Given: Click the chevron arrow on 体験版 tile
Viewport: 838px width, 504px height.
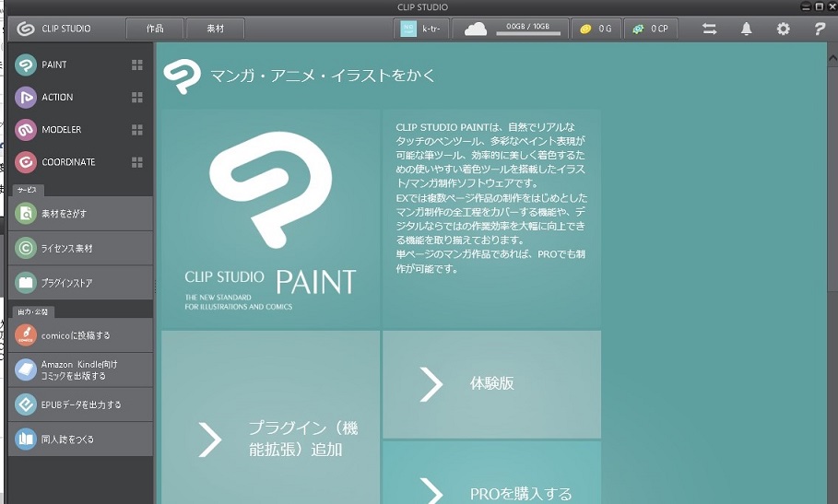Looking at the screenshot, I should (x=431, y=384).
